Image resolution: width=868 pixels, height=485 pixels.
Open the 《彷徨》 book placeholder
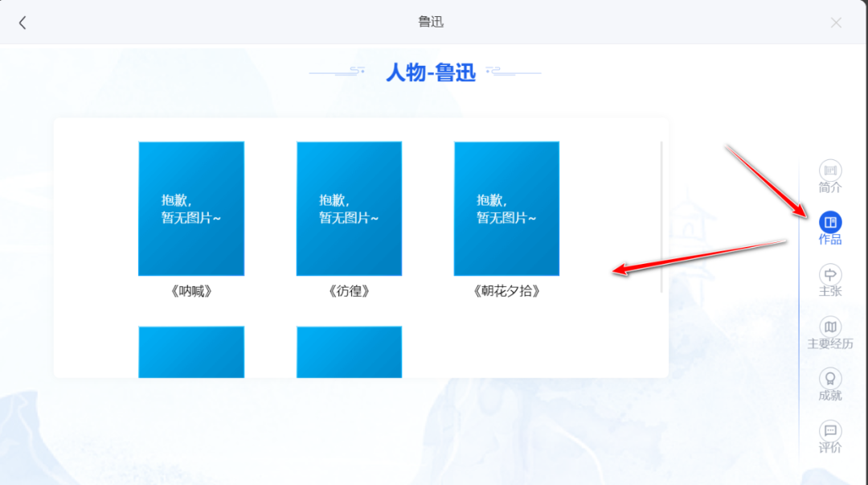[x=349, y=209]
